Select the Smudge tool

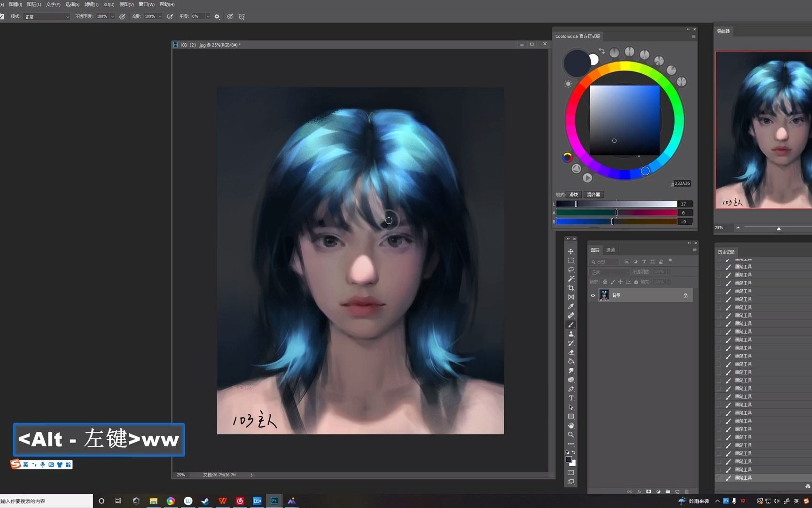pyautogui.click(x=571, y=371)
